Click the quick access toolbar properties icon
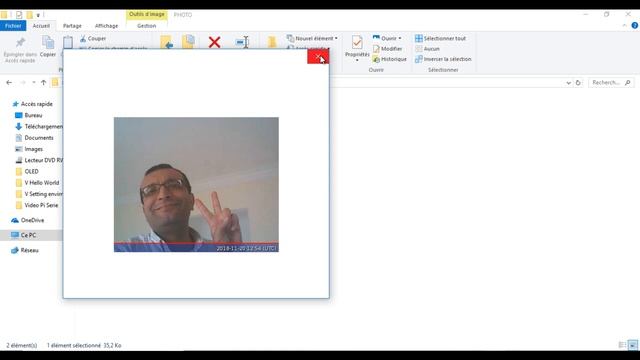 19,15
